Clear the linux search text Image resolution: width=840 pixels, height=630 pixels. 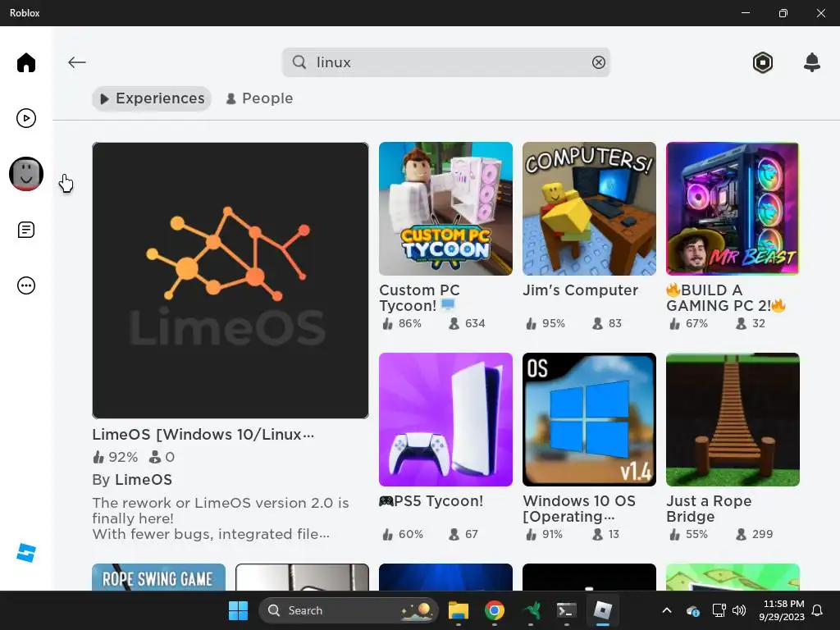pos(598,62)
